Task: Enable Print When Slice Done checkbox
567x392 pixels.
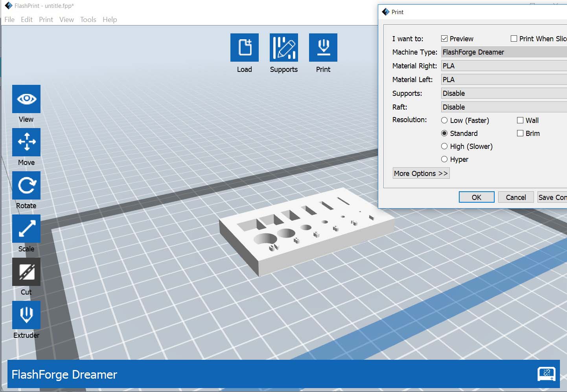Action: click(x=514, y=38)
